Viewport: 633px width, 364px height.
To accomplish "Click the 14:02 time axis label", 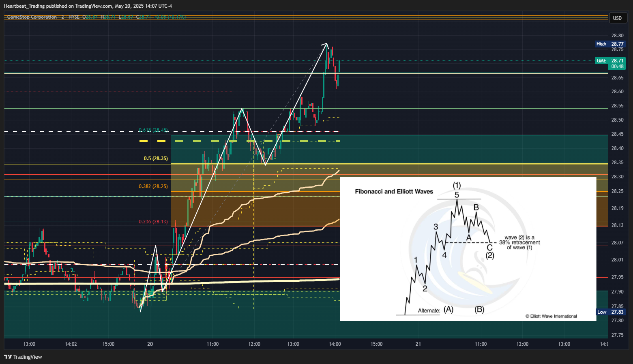I will click(71, 344).
